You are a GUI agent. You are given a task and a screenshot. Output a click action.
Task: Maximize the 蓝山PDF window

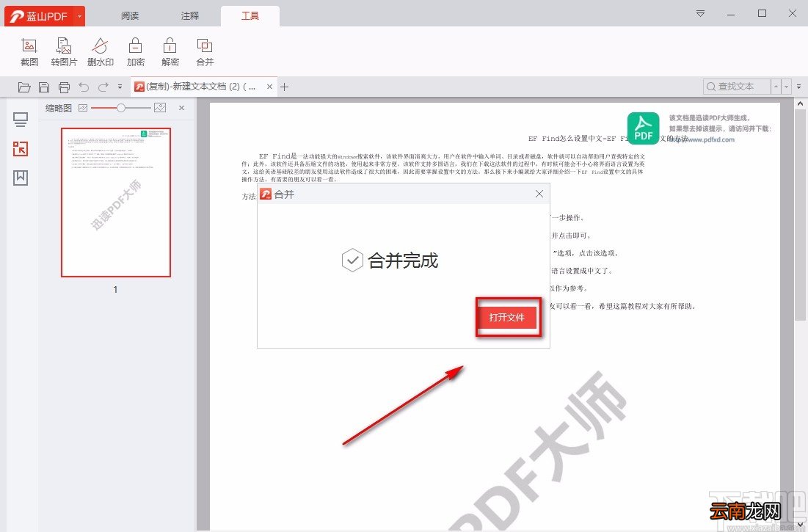pos(762,14)
